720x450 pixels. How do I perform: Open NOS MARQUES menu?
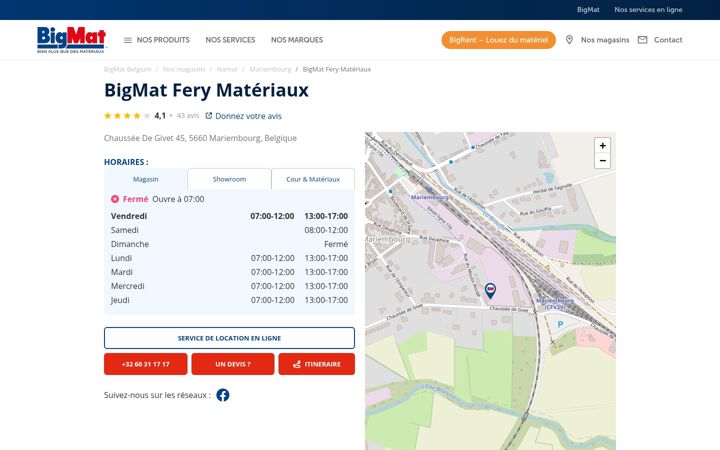point(297,40)
